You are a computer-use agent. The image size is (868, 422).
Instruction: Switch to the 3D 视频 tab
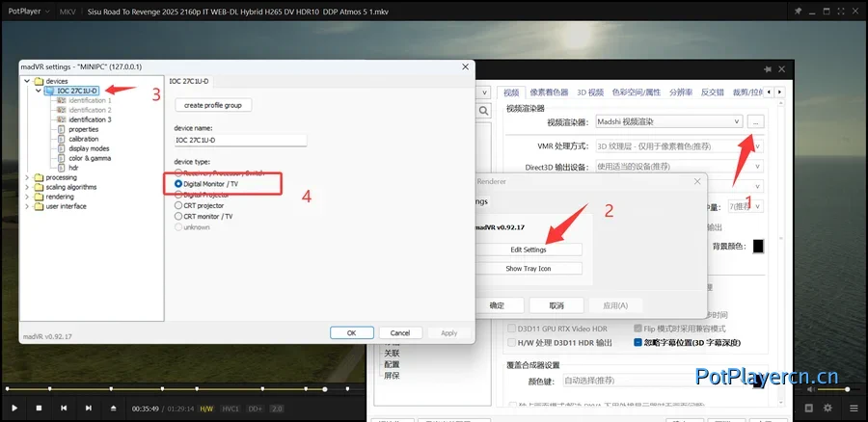coord(590,92)
